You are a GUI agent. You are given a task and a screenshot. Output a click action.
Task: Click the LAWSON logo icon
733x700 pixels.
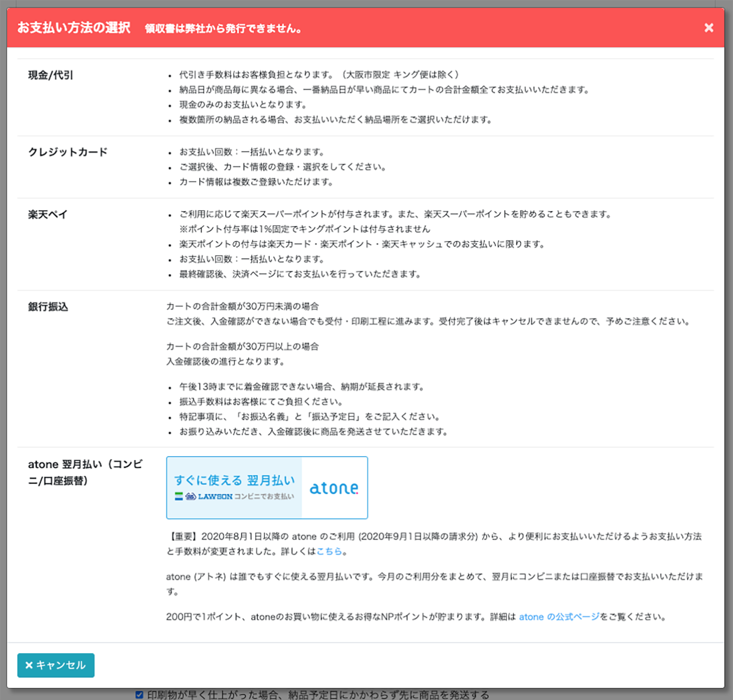tap(191, 495)
